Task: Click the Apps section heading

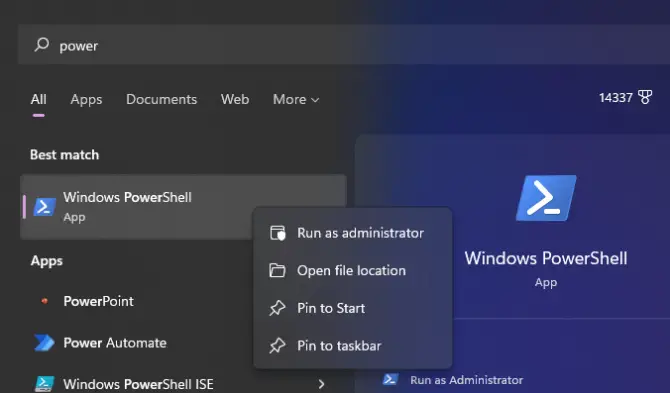Action: [x=47, y=261]
